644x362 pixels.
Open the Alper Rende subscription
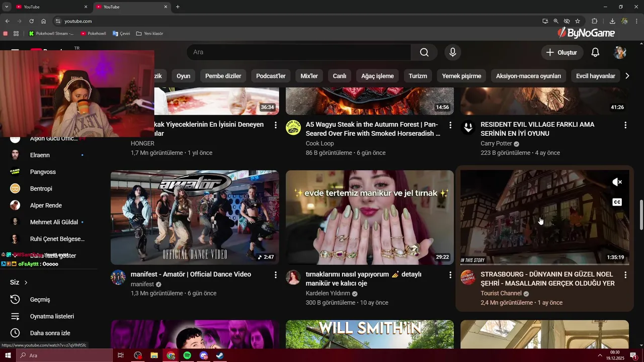point(49,205)
